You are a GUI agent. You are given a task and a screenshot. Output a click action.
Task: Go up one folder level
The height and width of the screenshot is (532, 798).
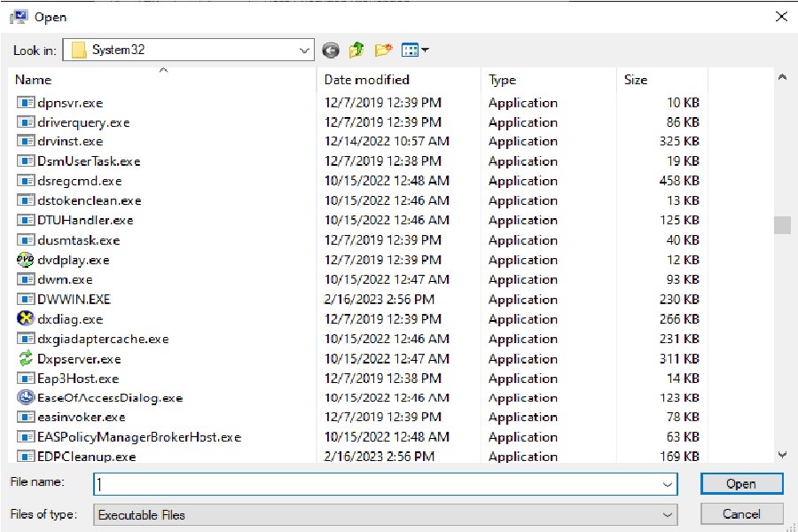coord(356,51)
